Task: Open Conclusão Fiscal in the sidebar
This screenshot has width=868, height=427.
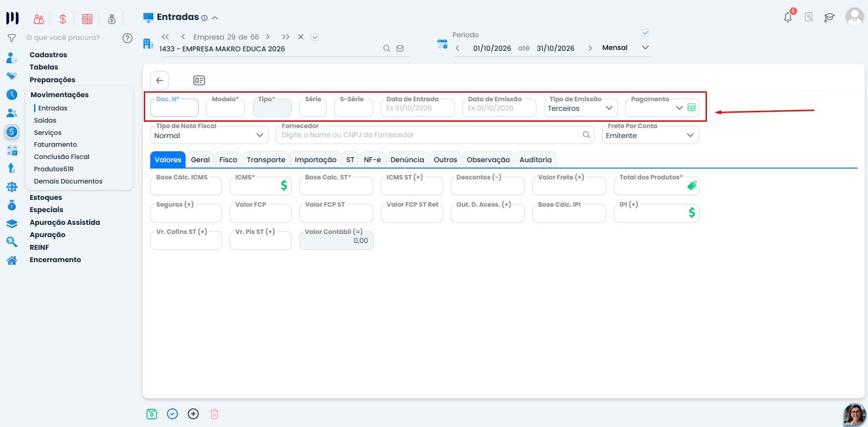Action: click(62, 157)
